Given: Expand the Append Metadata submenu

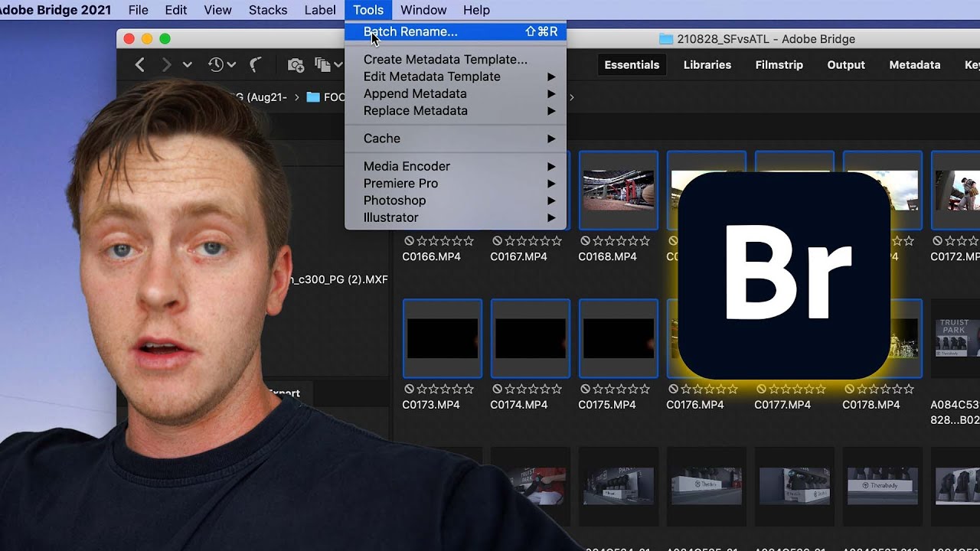Looking at the screenshot, I should [550, 93].
